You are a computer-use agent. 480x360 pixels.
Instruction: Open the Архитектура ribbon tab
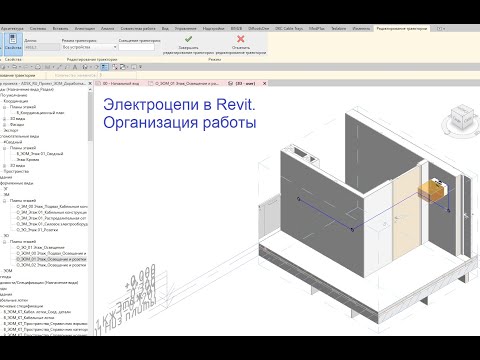(12, 29)
